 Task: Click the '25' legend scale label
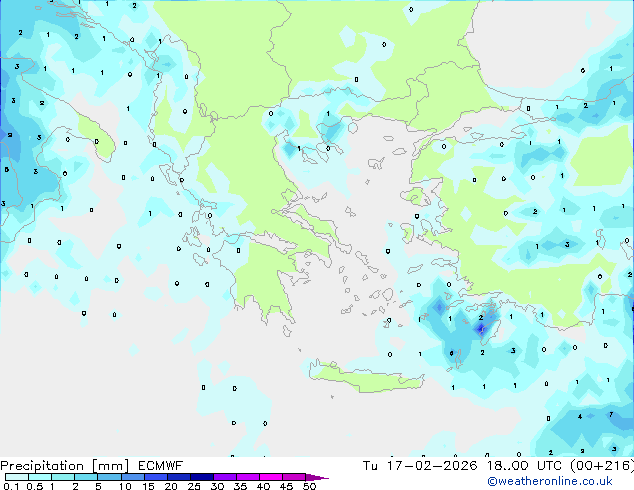194,486
